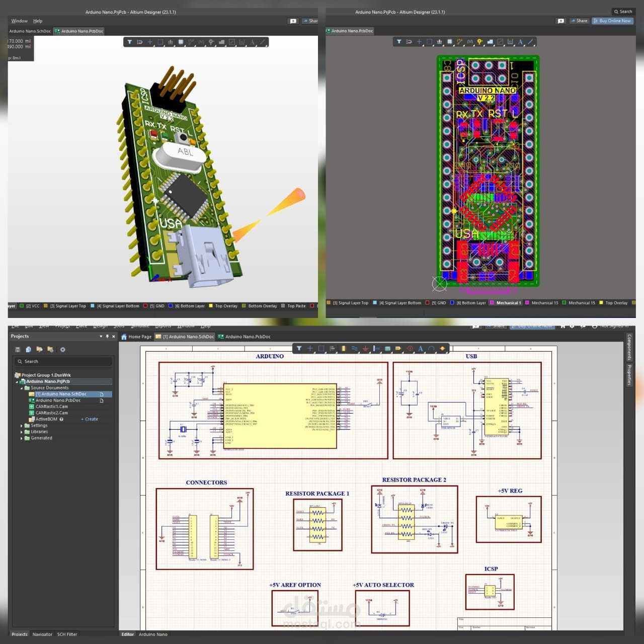
Task: Click the Mechanical 13 layer color swatch in the 2D PCB window
Action: [527, 303]
